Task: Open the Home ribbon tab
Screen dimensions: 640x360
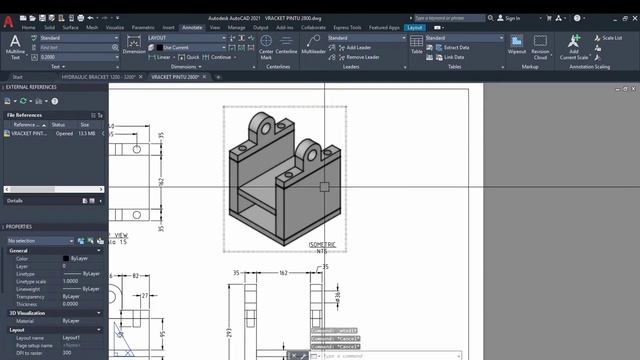Action: tap(28, 28)
